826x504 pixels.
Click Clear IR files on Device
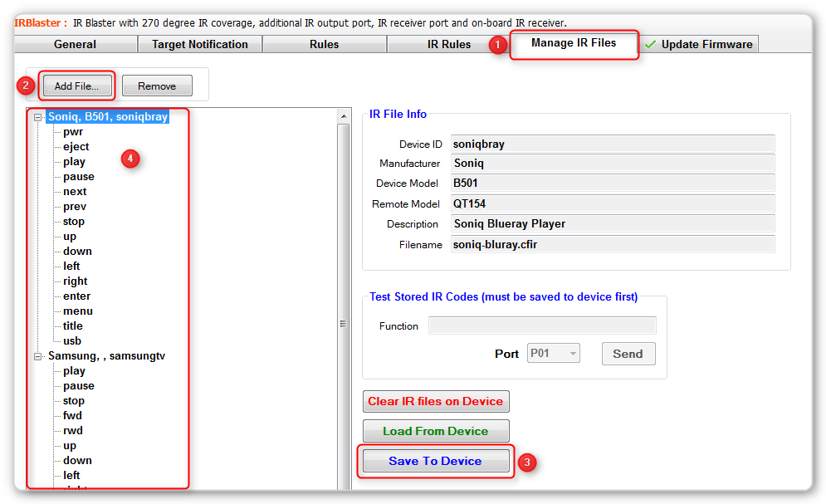click(435, 401)
